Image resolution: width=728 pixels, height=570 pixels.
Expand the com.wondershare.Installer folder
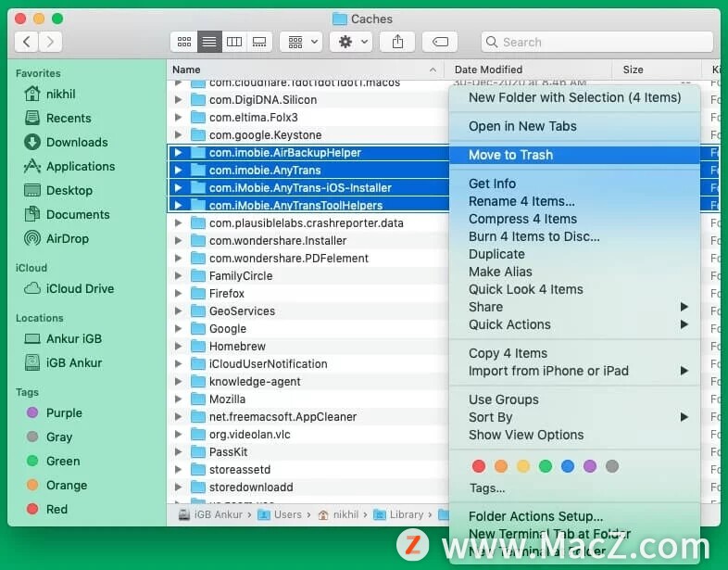tap(178, 241)
